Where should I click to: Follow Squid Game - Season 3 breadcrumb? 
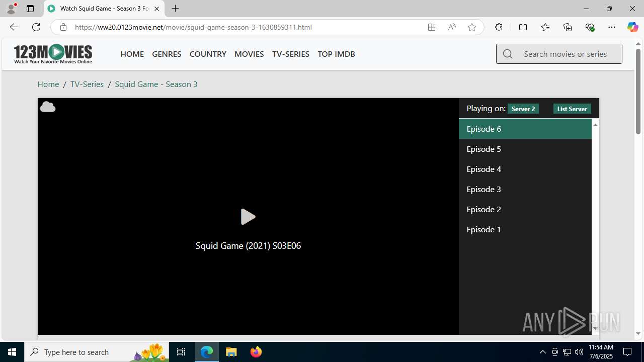point(156,84)
